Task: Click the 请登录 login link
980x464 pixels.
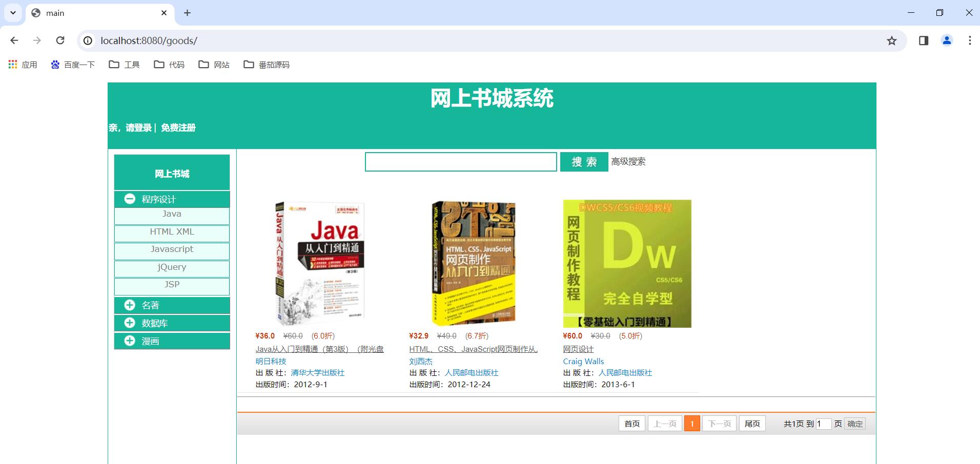Action: [x=138, y=128]
